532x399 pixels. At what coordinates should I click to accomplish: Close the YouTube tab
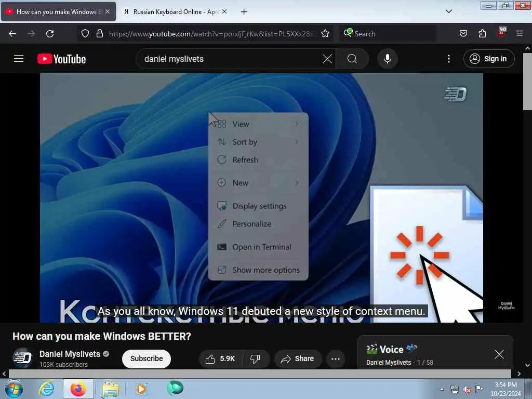[107, 11]
